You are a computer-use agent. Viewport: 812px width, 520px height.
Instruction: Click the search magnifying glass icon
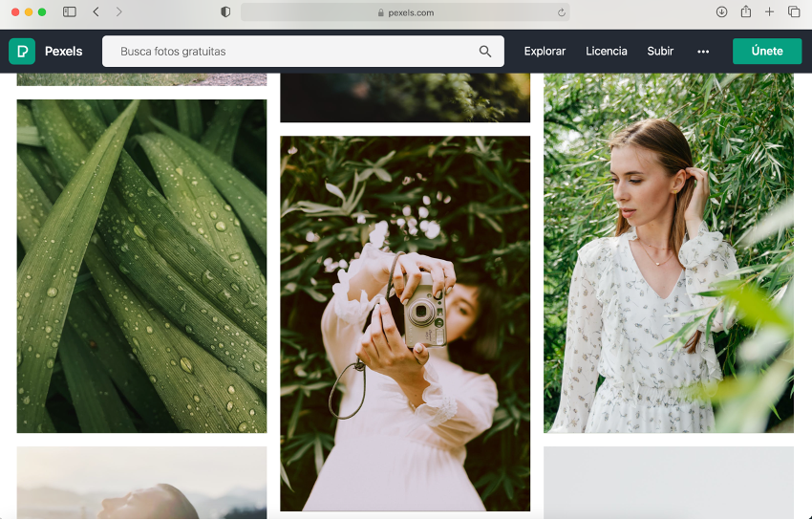(485, 52)
